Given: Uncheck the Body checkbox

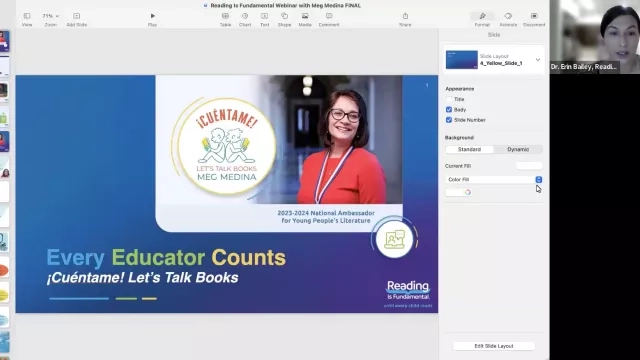Looking at the screenshot, I should (x=449, y=109).
